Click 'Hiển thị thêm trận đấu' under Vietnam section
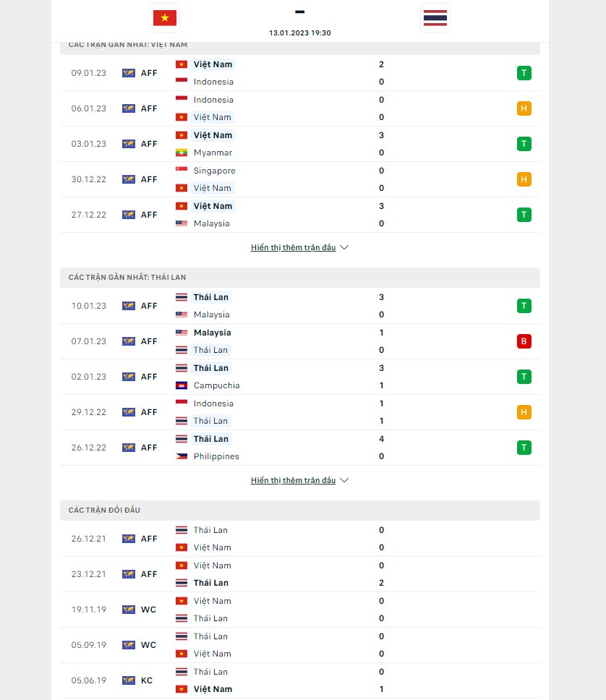This screenshot has height=700, width=606. click(293, 247)
